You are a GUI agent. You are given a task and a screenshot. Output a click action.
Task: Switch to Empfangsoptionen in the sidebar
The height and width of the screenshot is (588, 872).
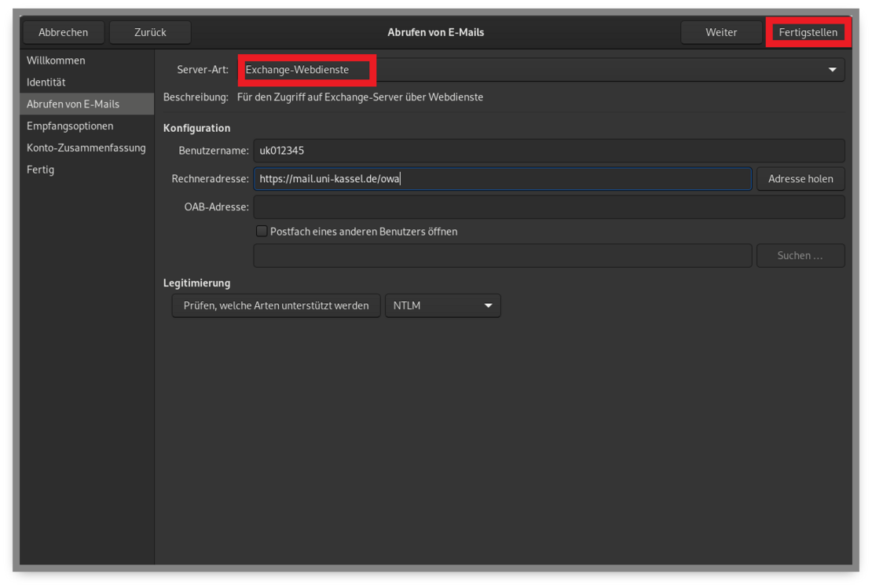(x=70, y=126)
